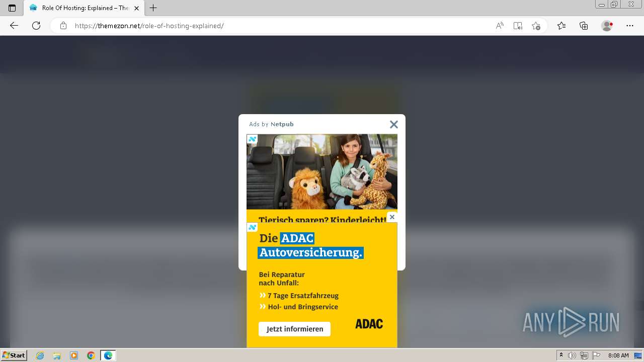Show hidden system tray icons

[561, 355]
